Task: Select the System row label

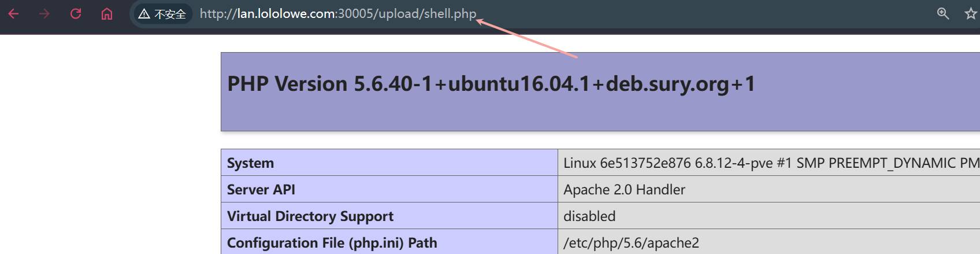Action: tap(250, 163)
